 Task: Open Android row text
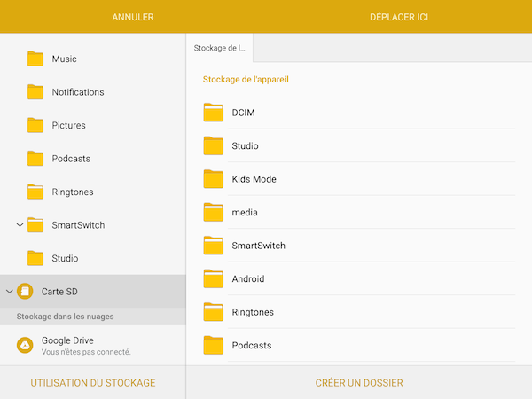tap(248, 278)
